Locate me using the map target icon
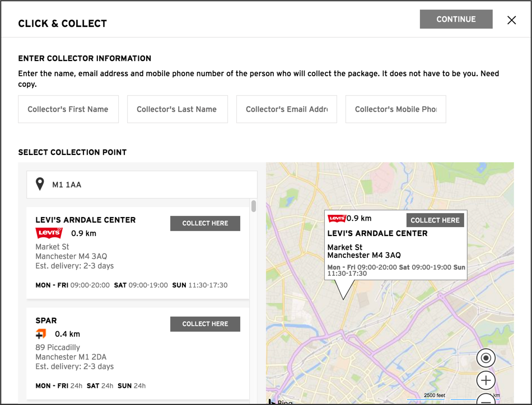The width and height of the screenshot is (532, 405). click(x=486, y=358)
